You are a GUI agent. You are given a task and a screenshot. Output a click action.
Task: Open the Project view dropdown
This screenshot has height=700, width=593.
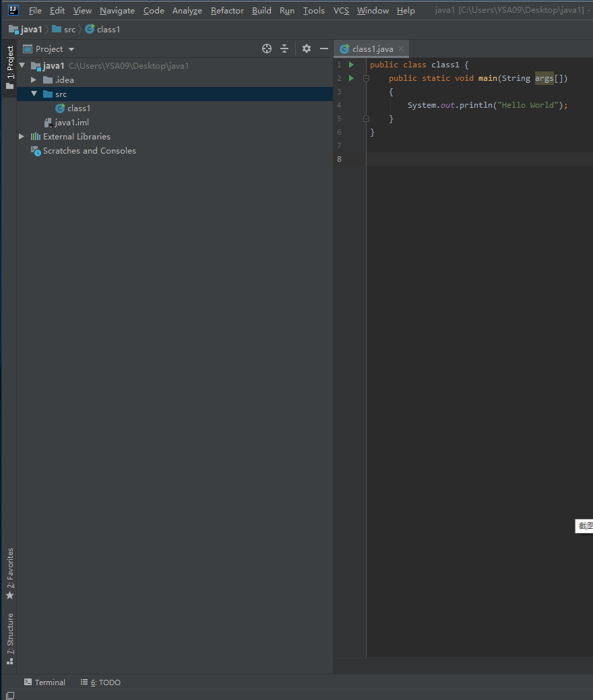[70, 49]
